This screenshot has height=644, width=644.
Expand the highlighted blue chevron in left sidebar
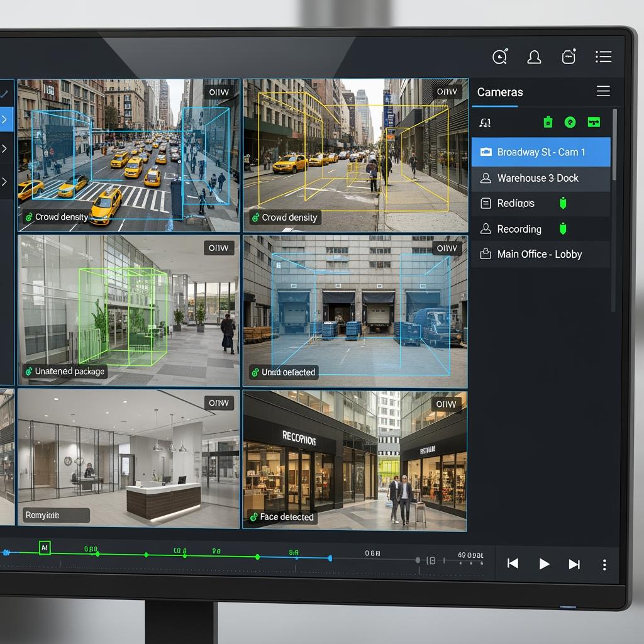click(x=6, y=119)
